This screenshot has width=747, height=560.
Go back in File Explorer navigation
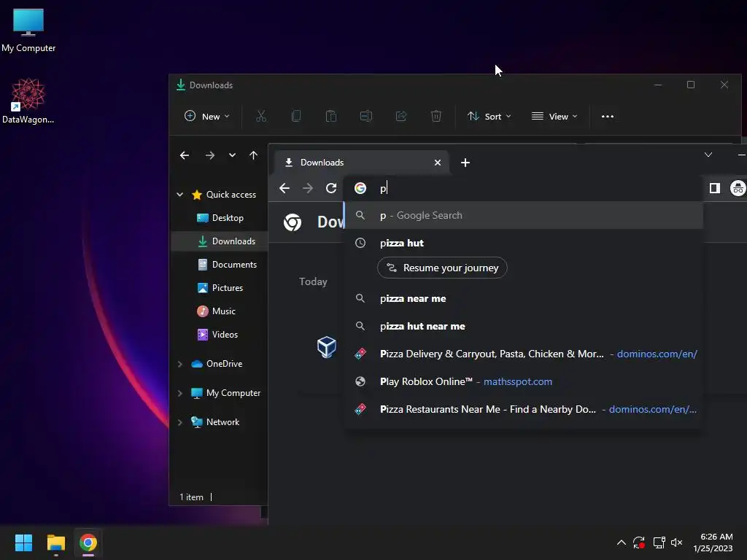pyautogui.click(x=185, y=155)
